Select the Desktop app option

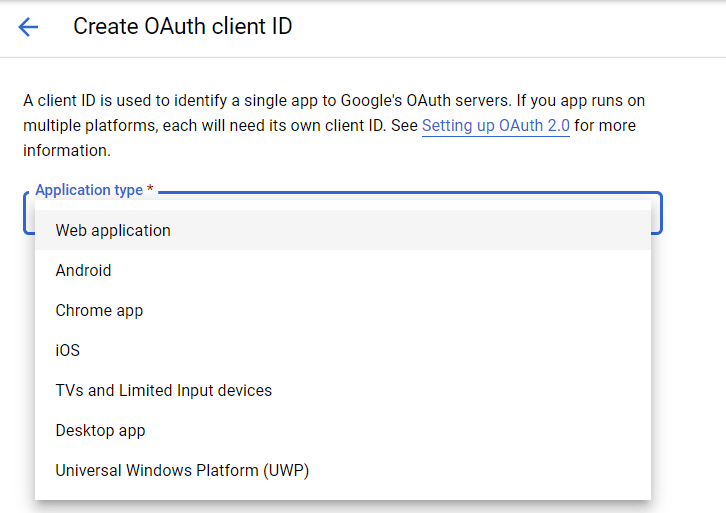pos(100,430)
